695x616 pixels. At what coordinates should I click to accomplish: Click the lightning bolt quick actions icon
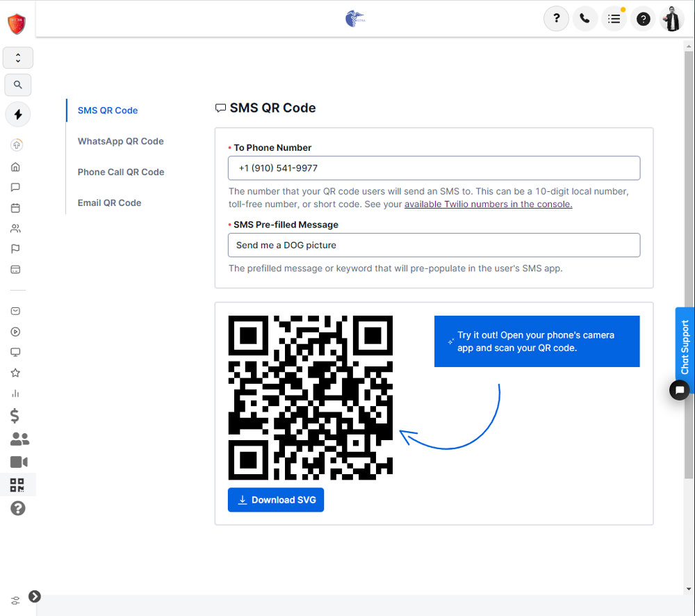[18, 115]
